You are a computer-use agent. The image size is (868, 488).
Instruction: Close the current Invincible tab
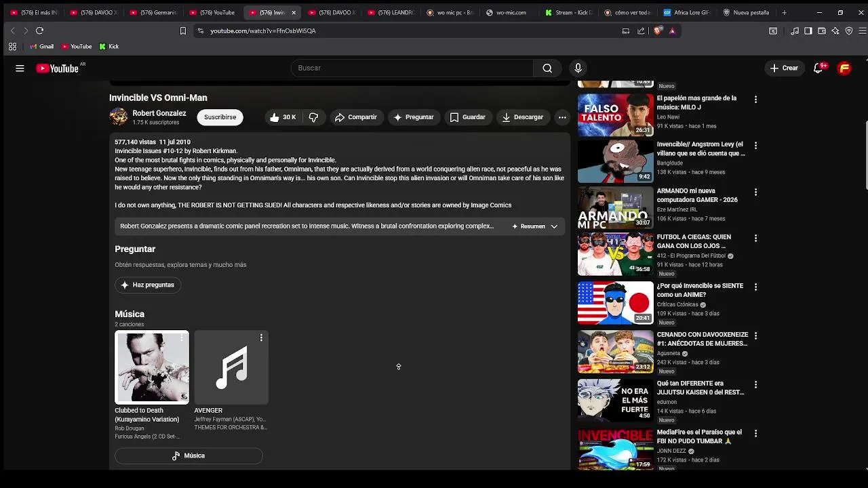pos(294,12)
